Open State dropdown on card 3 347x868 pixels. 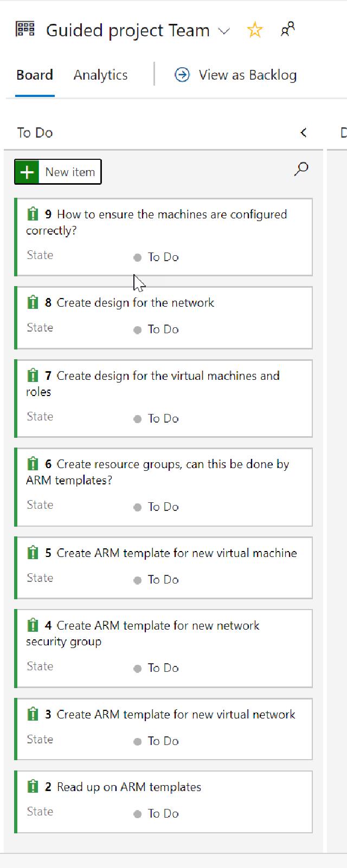(163, 741)
